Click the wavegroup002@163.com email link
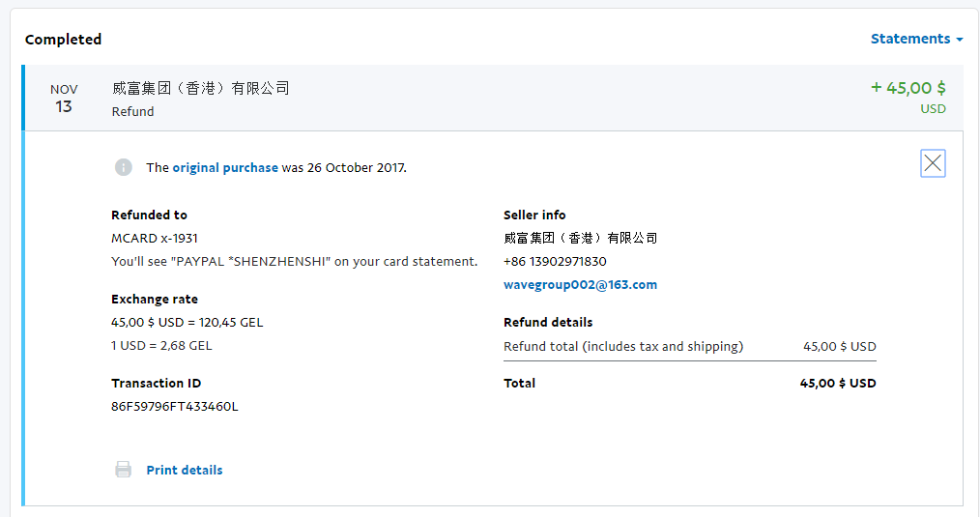Image resolution: width=980 pixels, height=517 pixels. coord(580,285)
